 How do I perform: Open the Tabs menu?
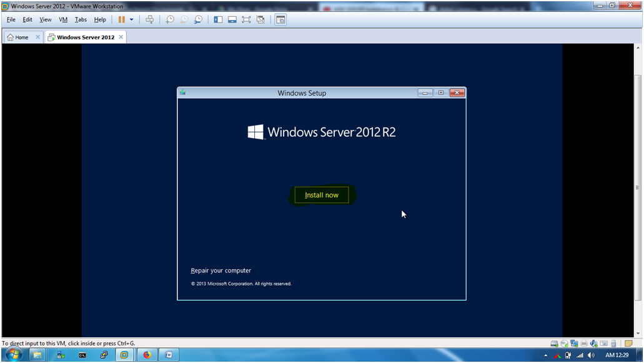pyautogui.click(x=81, y=20)
